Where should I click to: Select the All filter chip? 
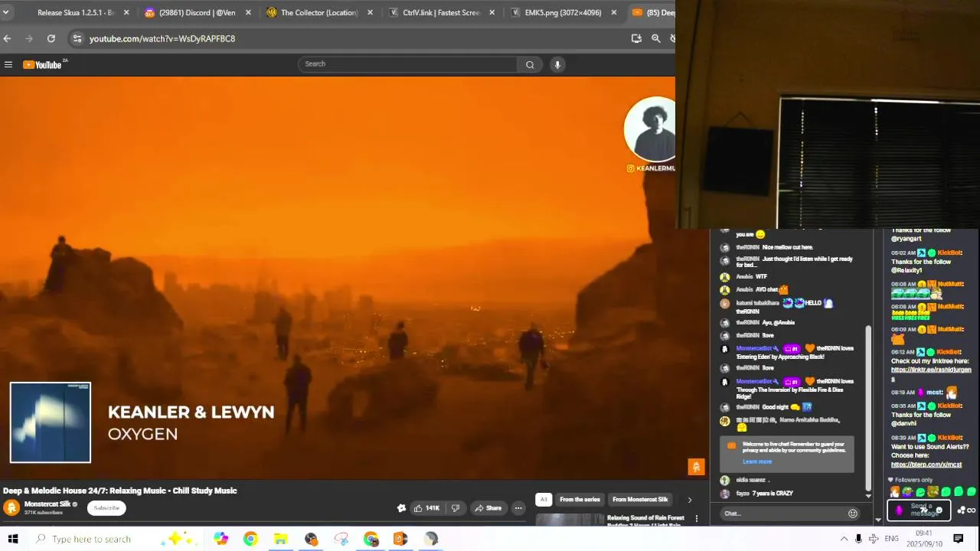pyautogui.click(x=544, y=500)
